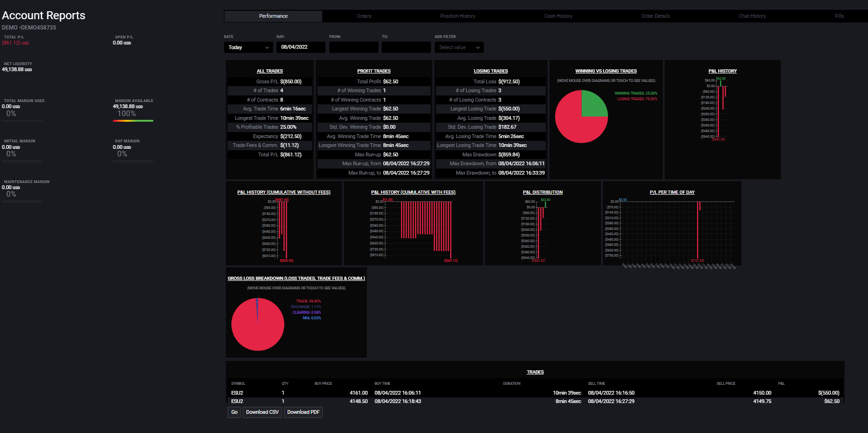Click the Exchange 1.11% legend entry
The height and width of the screenshot is (433, 868).
(306, 307)
